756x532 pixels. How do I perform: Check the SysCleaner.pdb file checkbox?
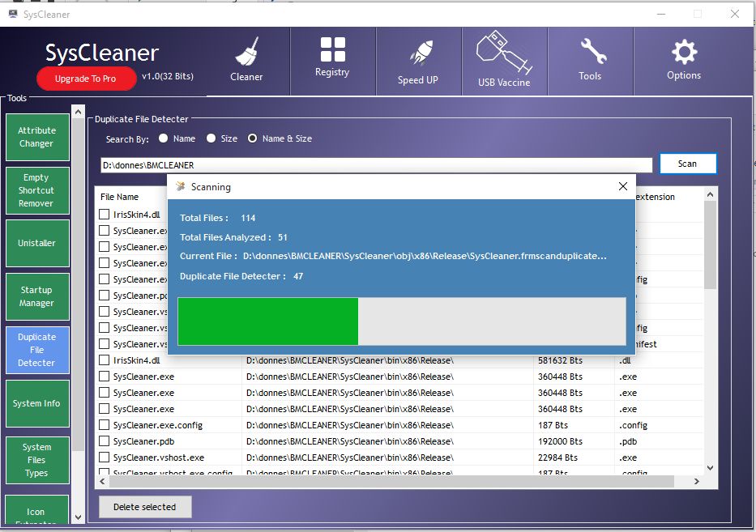pos(105,441)
